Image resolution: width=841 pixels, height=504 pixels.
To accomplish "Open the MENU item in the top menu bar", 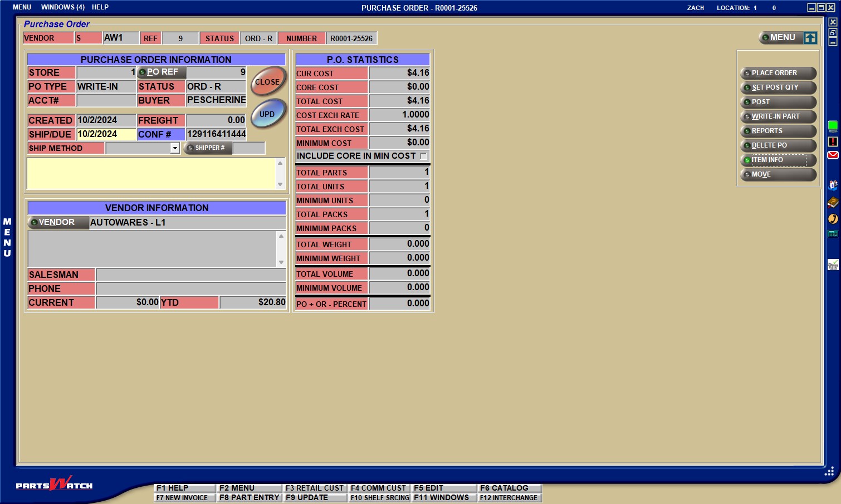I will (21, 7).
